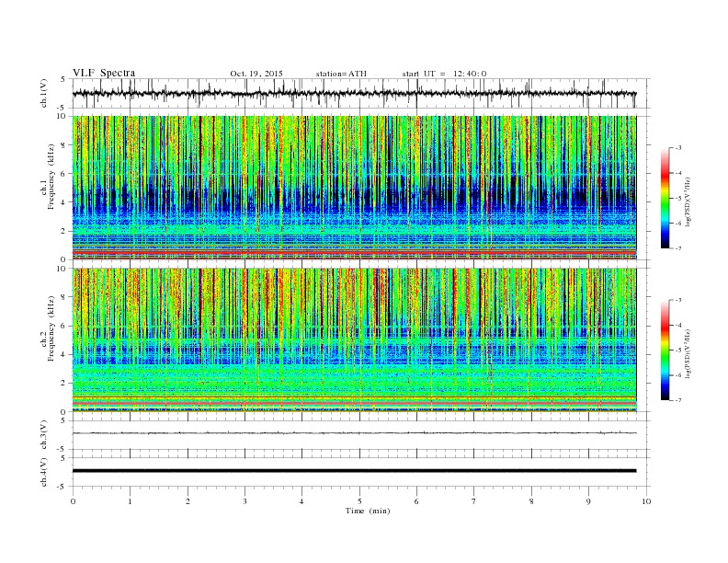
Task: Click the "VLF Spectra" title text
Action: [x=104, y=73]
